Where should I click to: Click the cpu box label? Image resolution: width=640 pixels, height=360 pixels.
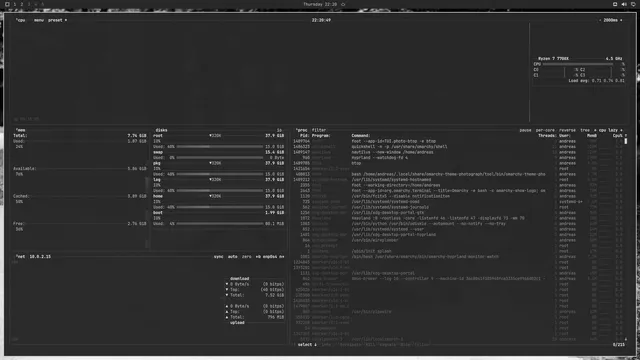click(x=20, y=20)
